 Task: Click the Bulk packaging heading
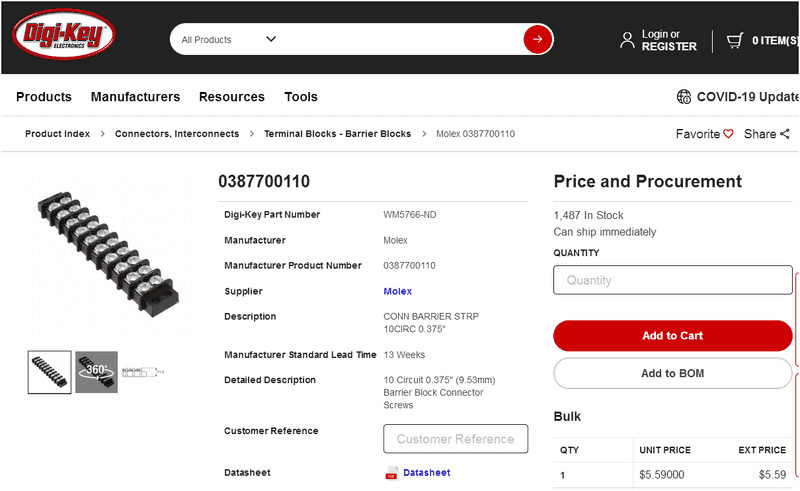click(567, 416)
